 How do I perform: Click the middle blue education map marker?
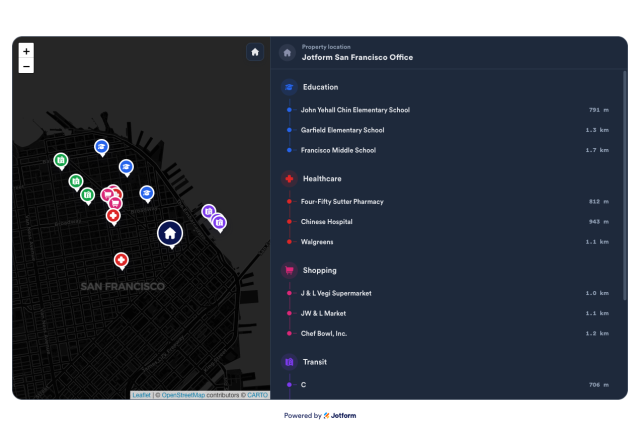pos(127,167)
